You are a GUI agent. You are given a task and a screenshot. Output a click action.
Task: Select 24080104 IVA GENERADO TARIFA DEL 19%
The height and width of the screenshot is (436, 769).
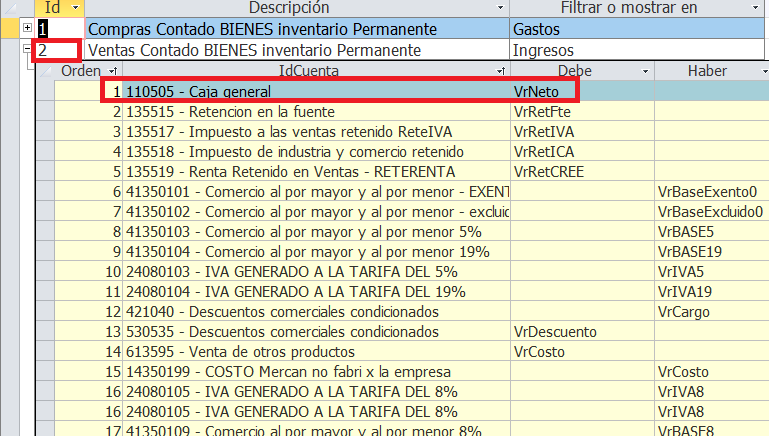point(316,291)
